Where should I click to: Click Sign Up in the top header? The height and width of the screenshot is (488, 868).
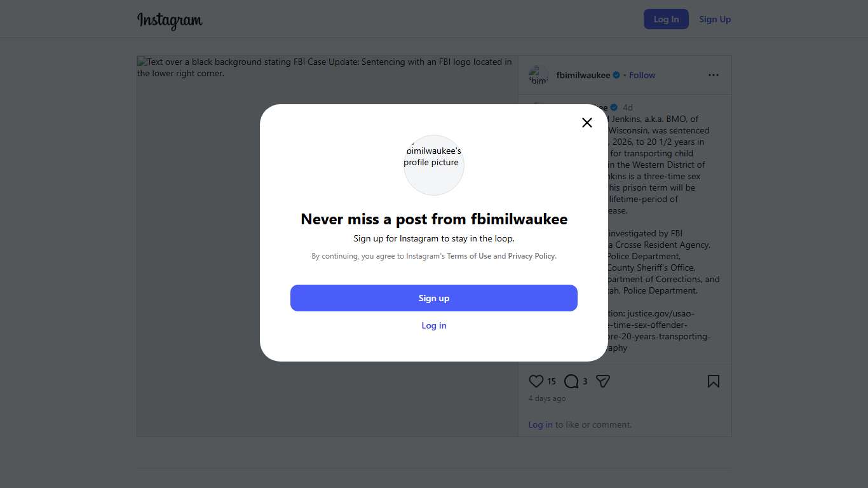click(715, 19)
